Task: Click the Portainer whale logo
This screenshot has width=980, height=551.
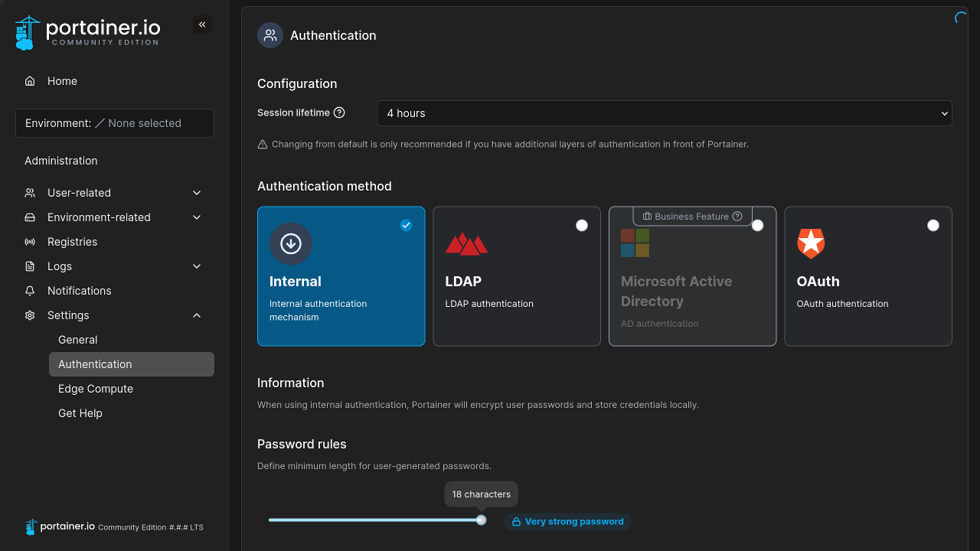Action: [24, 31]
